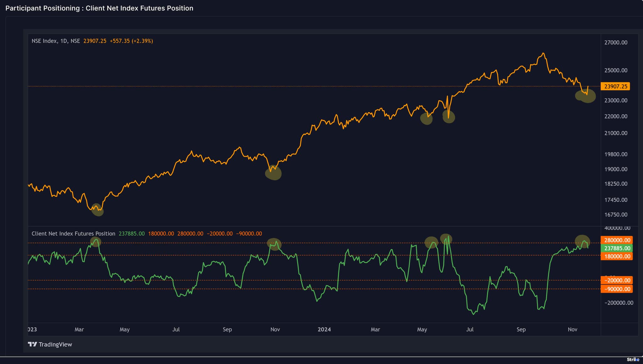Viewport: 643px width, 364px height.
Task: Click Client Net Index Futures Position legend
Action: pyautogui.click(x=73, y=233)
